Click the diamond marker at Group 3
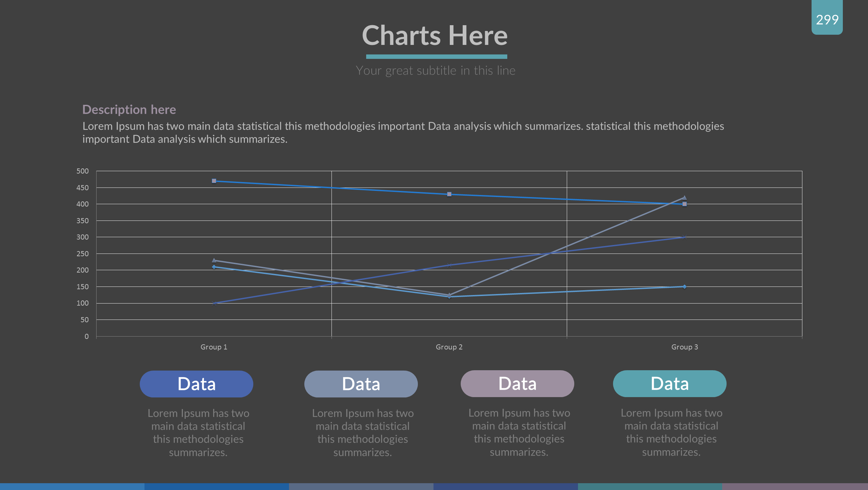Image resolution: width=868 pixels, height=490 pixels. [684, 287]
